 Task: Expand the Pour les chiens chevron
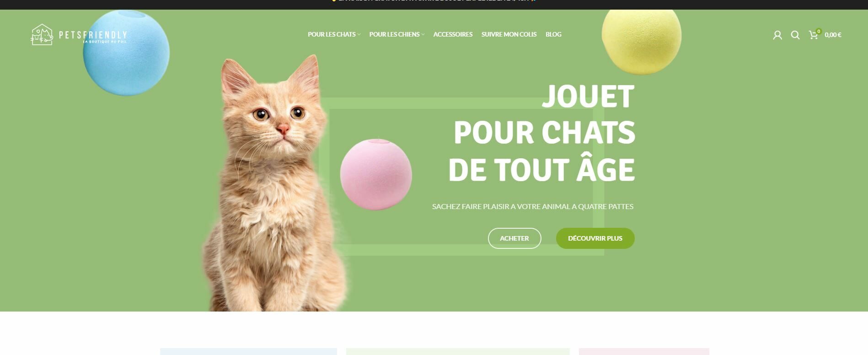(x=423, y=35)
